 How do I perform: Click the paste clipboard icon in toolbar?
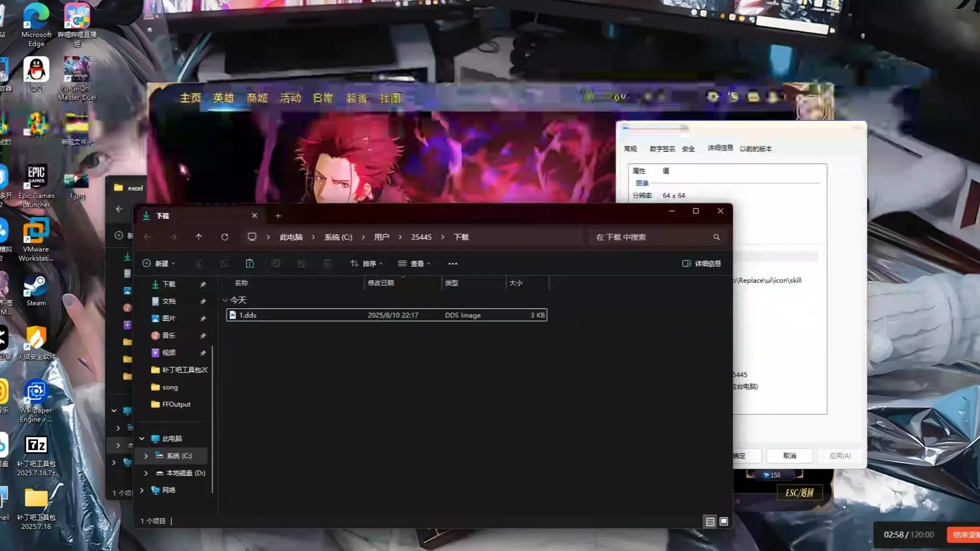pyautogui.click(x=250, y=263)
